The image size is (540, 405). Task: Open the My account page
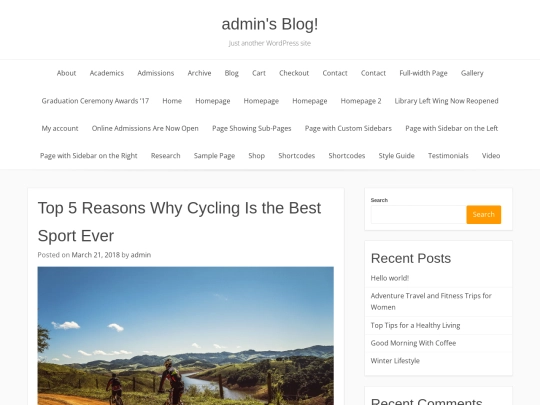click(x=60, y=128)
